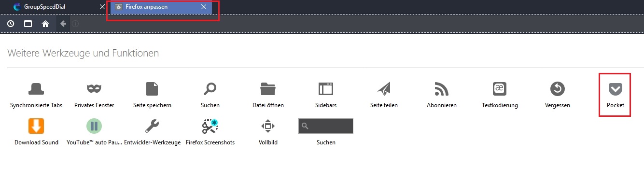Click the site info icon in toolbar
The height and width of the screenshot is (183, 644).
click(x=75, y=23)
